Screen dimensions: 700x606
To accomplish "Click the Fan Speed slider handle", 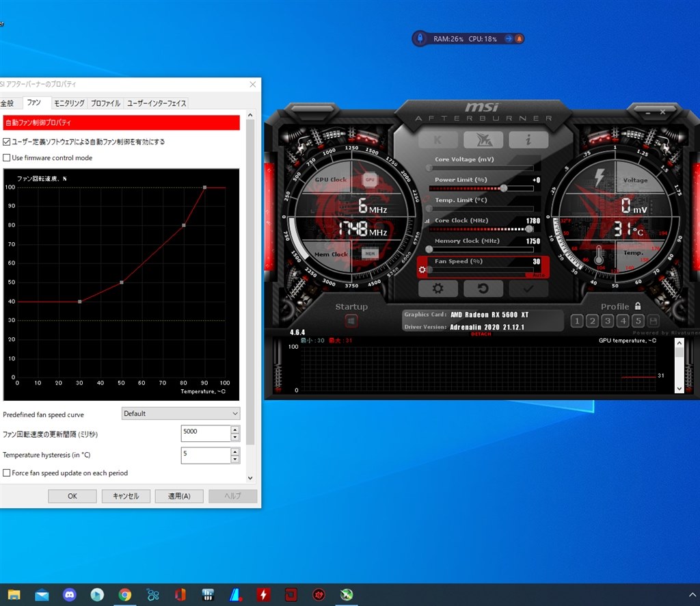I will pyautogui.click(x=429, y=269).
